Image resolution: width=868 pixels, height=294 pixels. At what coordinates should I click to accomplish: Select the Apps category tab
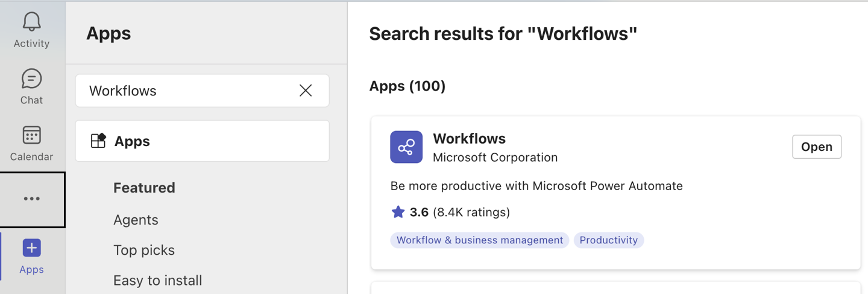[x=202, y=141]
